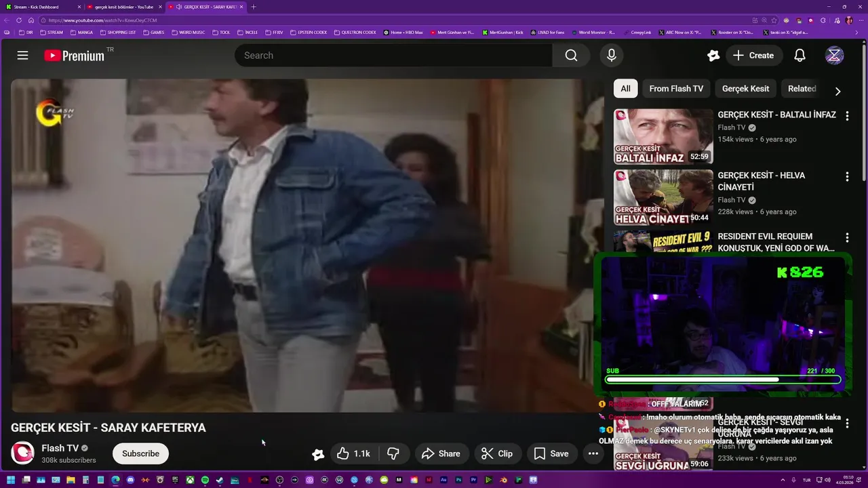The height and width of the screenshot is (488, 868).
Task: Close the GERÇEK KESİT - SARAY KAFETERYA tab
Action: point(241,7)
